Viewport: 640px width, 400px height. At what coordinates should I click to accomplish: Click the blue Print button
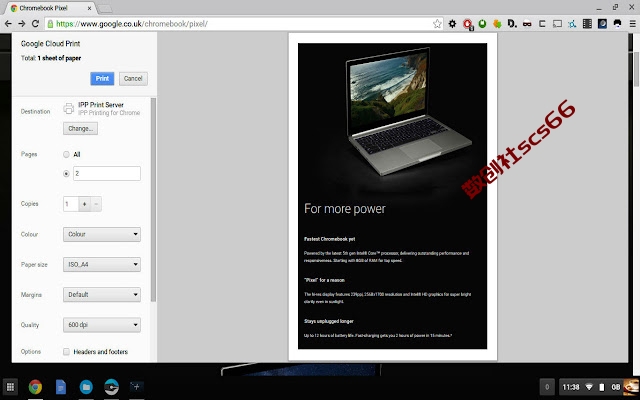102,78
